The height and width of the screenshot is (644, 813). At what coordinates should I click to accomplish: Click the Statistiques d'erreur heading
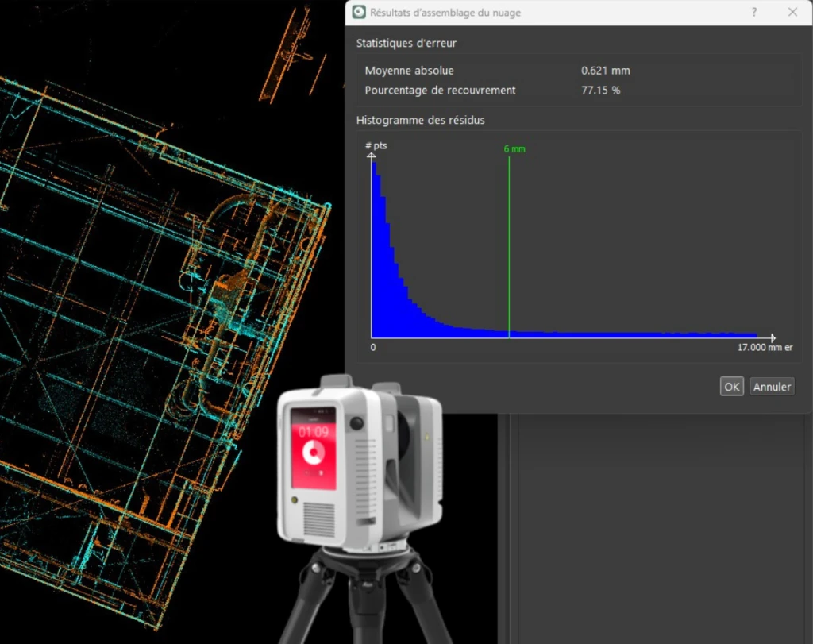(x=406, y=44)
